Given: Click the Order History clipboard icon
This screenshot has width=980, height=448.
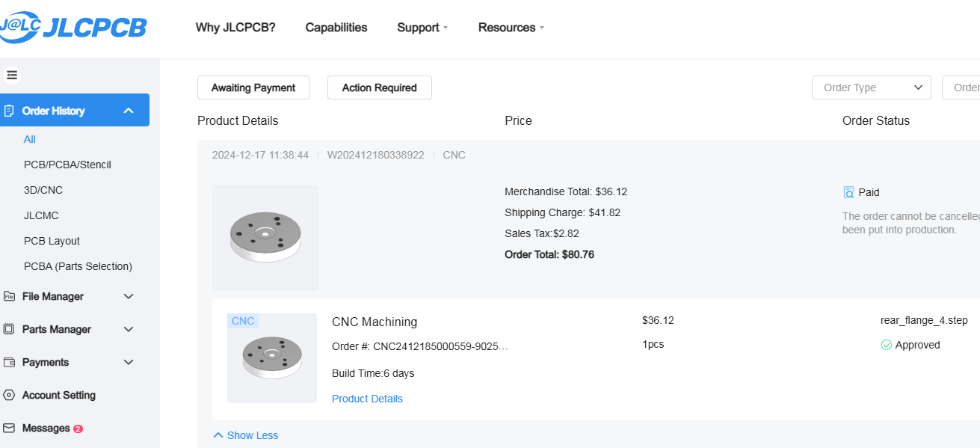Looking at the screenshot, I should tap(10, 111).
